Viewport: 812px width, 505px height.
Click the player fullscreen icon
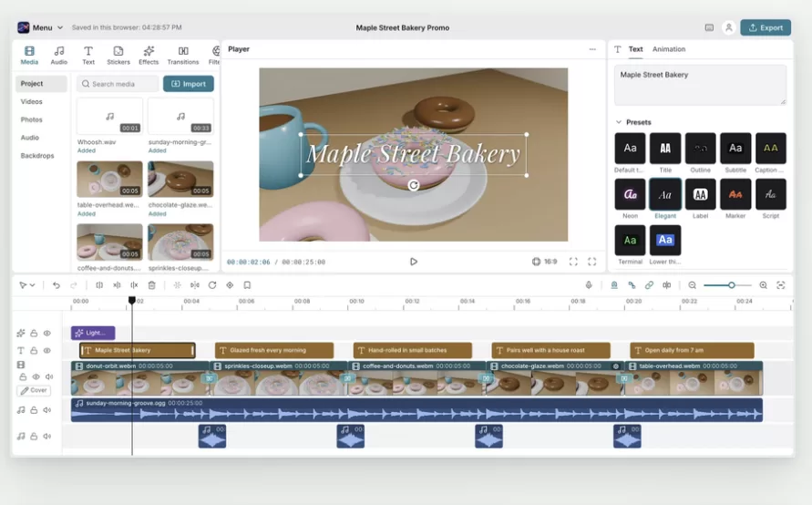(x=591, y=262)
